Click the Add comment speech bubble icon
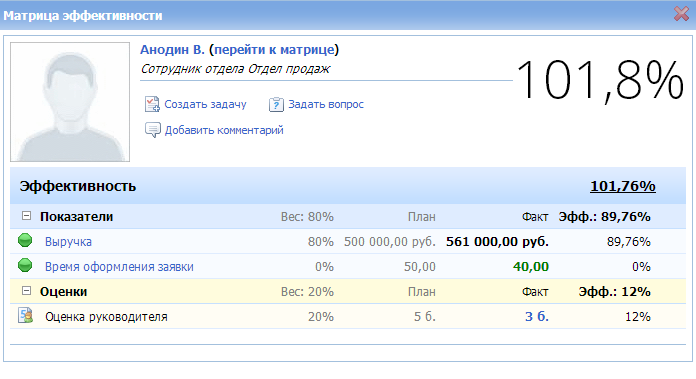The height and width of the screenshot is (379, 696). [x=153, y=130]
